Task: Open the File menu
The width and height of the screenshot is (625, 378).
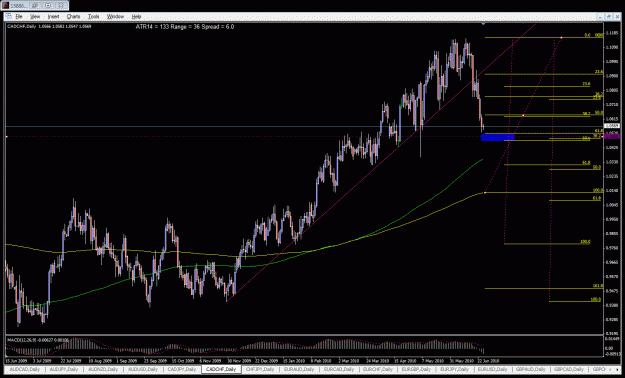Action: tap(19, 17)
